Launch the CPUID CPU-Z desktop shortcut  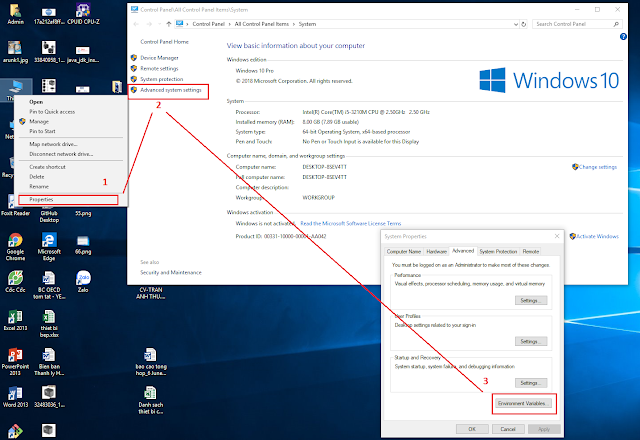[x=83, y=13]
